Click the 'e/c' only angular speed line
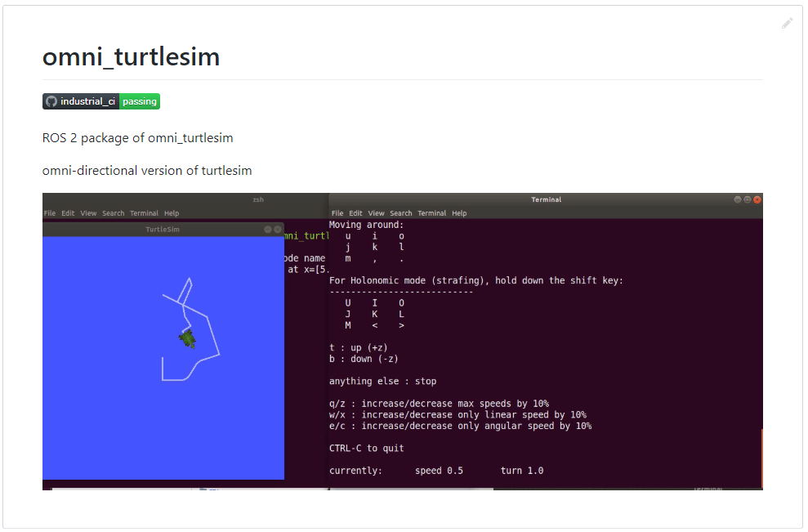 [x=460, y=426]
